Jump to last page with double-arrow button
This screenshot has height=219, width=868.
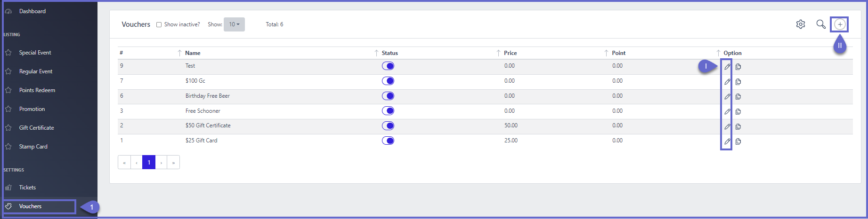coord(173,162)
